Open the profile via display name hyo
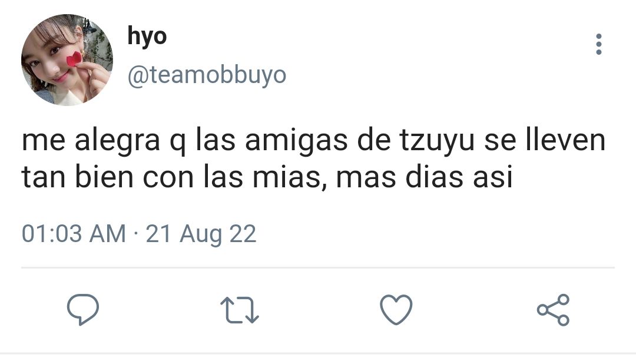 147,37
